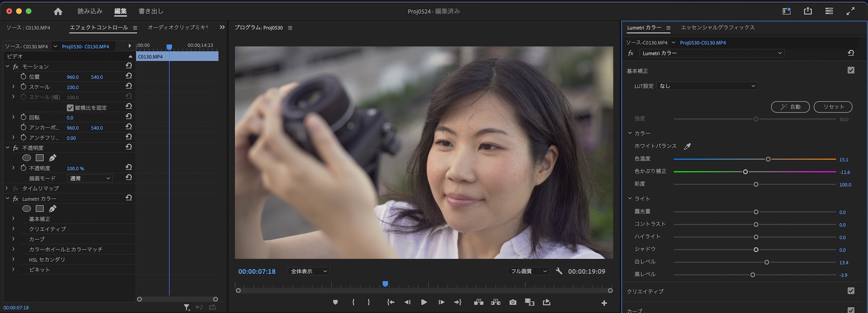Image resolution: width=868 pixels, height=313 pixels.
Task: Reset the Position parameter in Motion
Action: coord(128,76)
